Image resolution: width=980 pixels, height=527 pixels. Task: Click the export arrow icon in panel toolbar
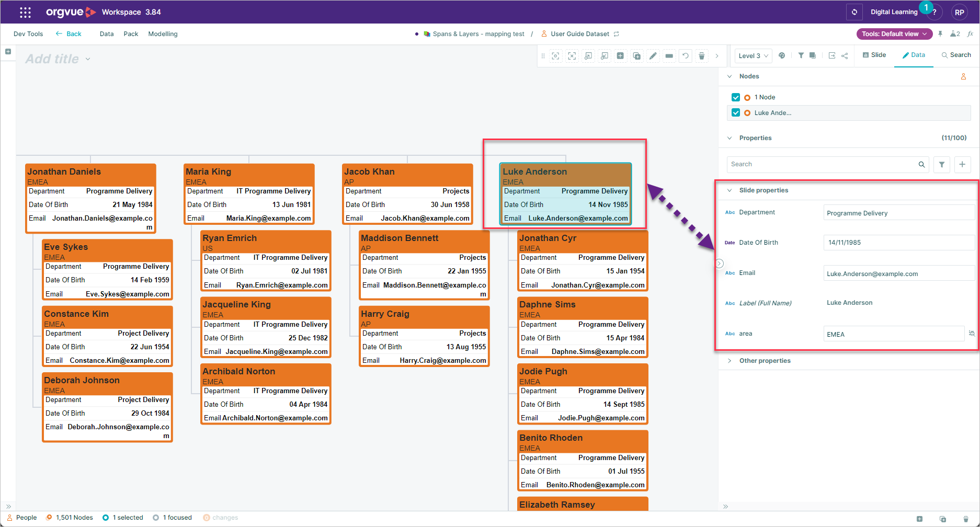coord(832,55)
